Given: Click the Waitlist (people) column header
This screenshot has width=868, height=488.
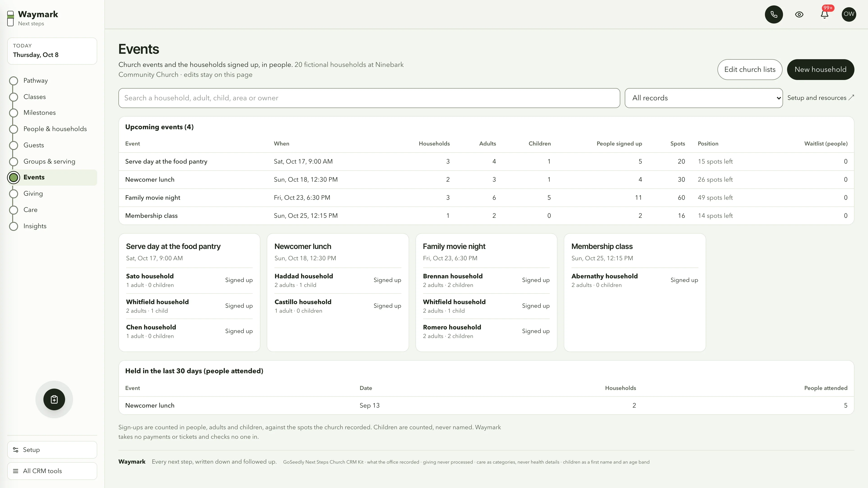Looking at the screenshot, I should pyautogui.click(x=826, y=144).
